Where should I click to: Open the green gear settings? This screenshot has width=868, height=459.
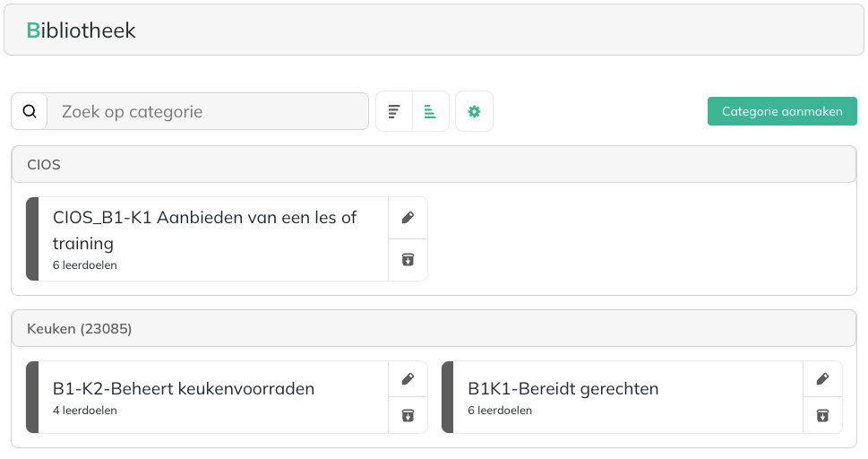pos(474,111)
